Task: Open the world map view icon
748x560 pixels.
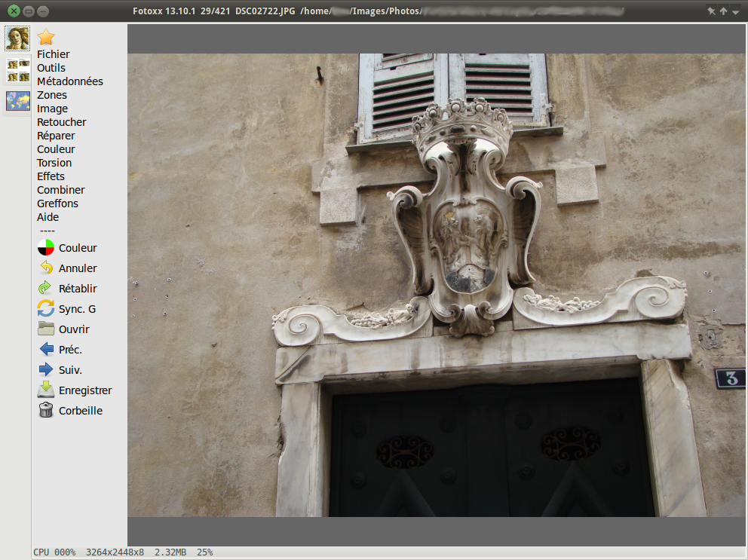Action: [x=17, y=100]
